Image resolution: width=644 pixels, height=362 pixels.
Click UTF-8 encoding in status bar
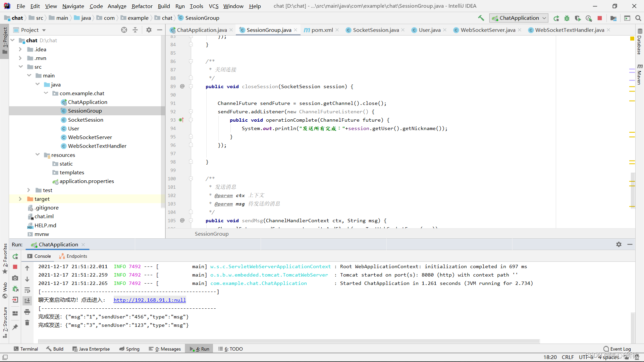[x=586, y=357]
